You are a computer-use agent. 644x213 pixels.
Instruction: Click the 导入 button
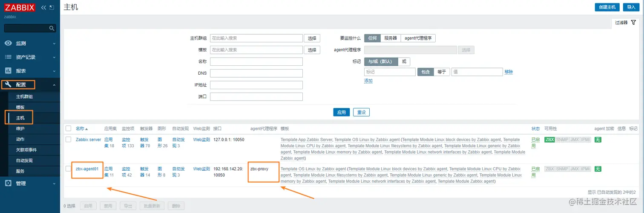tap(631, 7)
